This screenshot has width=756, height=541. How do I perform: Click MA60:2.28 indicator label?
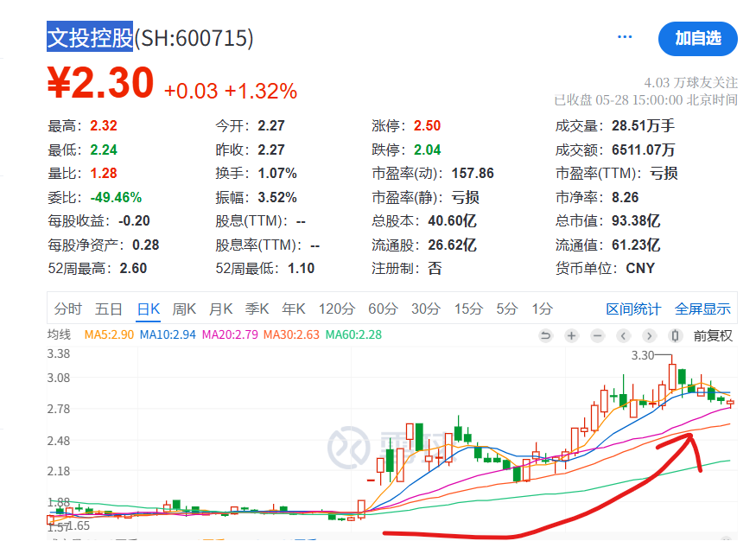(353, 334)
